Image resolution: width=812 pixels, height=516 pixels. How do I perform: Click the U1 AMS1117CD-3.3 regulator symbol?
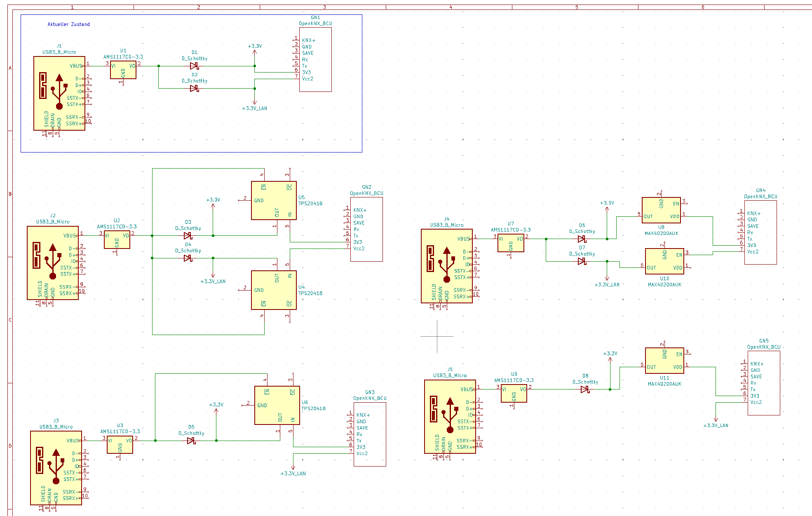pos(123,70)
